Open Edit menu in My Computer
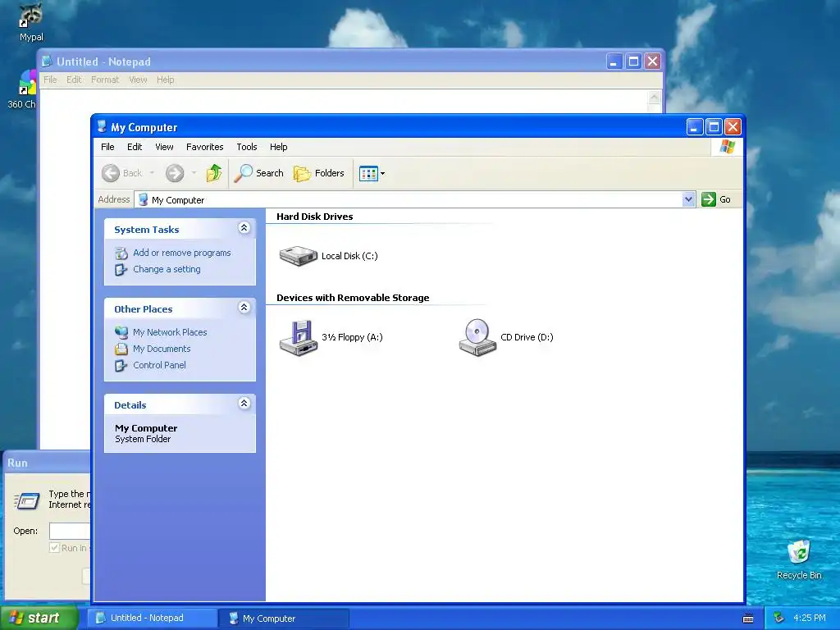 135,147
